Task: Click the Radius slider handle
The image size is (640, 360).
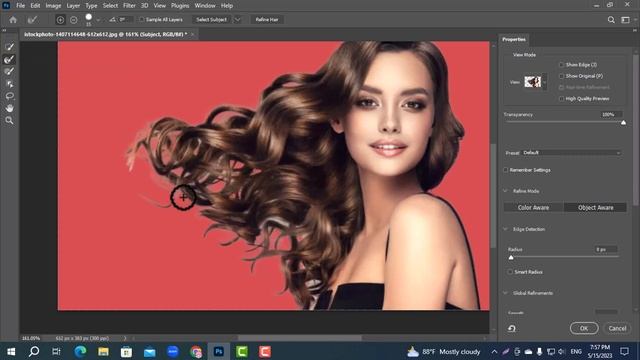Action: click(511, 257)
